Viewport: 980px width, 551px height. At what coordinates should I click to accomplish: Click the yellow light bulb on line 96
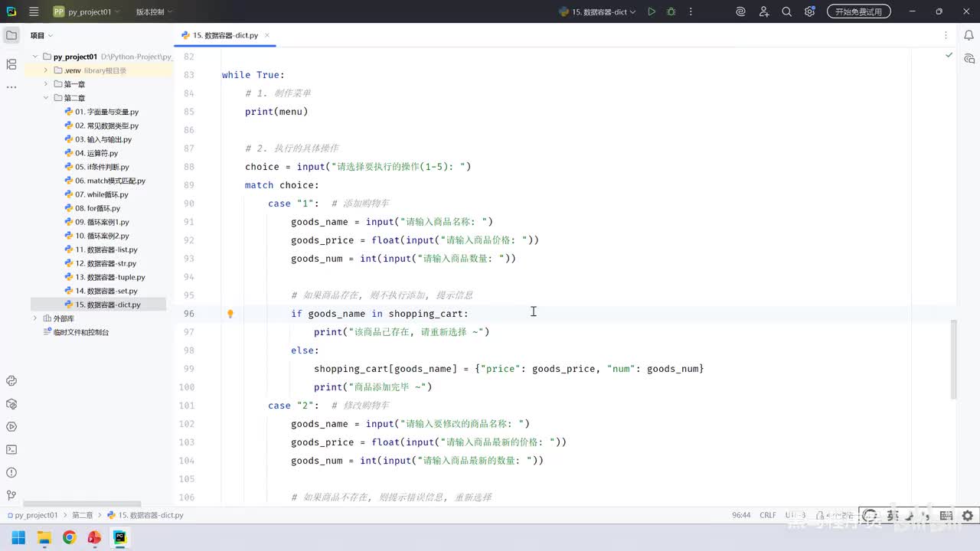[230, 314]
